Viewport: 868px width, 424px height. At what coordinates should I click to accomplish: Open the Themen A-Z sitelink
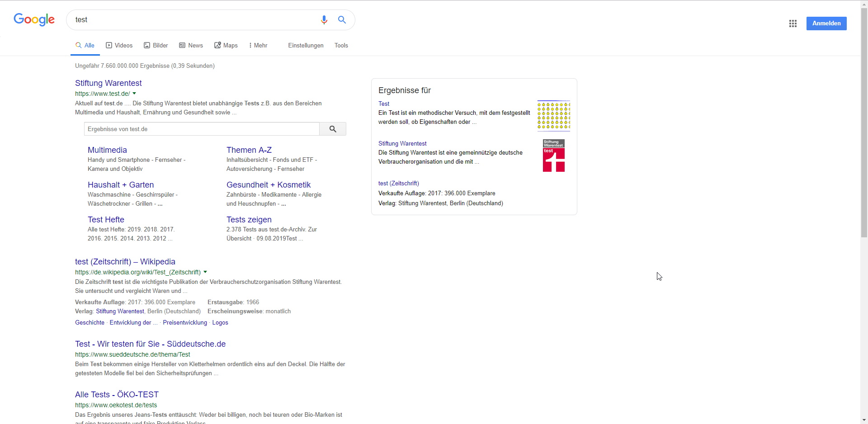tap(249, 150)
